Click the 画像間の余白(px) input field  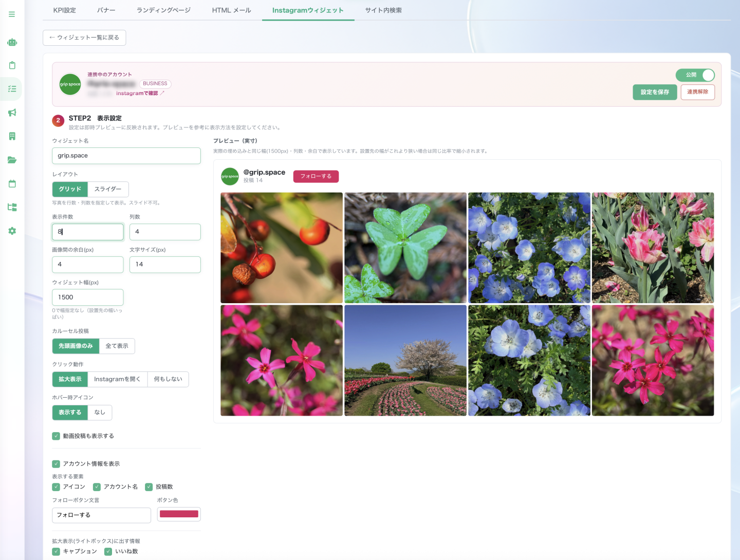pyautogui.click(x=88, y=265)
